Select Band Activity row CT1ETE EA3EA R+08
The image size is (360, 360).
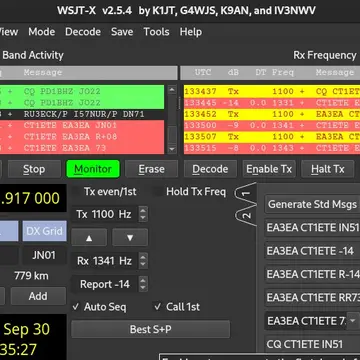point(82,137)
